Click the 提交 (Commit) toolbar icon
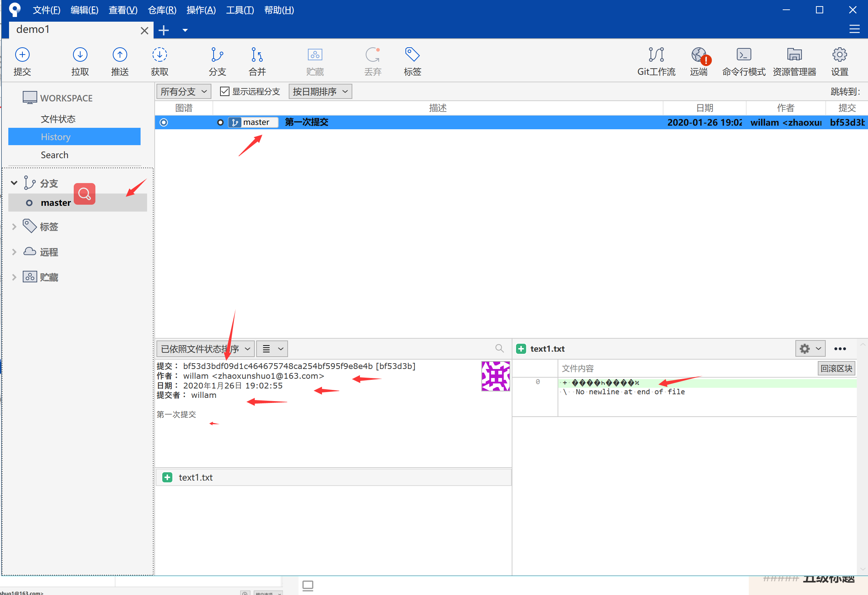868x595 pixels. (22, 55)
